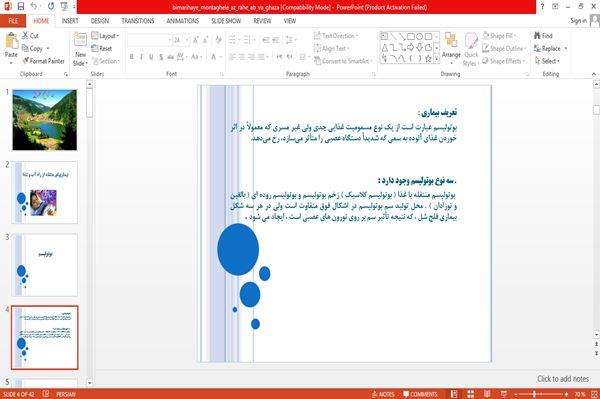600x399 pixels.
Task: Clear all formatting
Action: tap(218, 40)
